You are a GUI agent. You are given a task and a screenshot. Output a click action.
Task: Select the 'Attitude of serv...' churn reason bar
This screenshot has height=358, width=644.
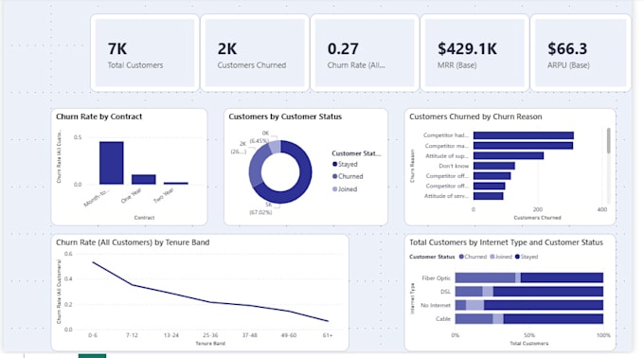click(x=489, y=196)
